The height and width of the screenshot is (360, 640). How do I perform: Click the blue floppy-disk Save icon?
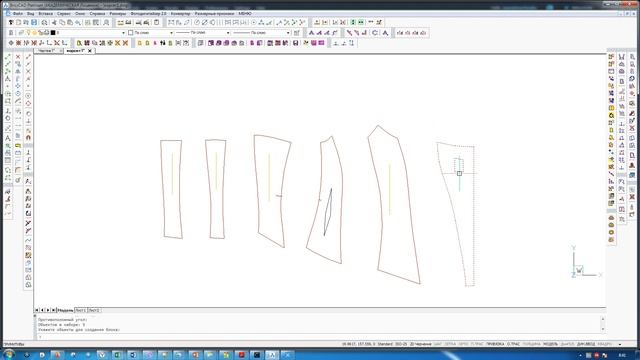click(x=34, y=22)
